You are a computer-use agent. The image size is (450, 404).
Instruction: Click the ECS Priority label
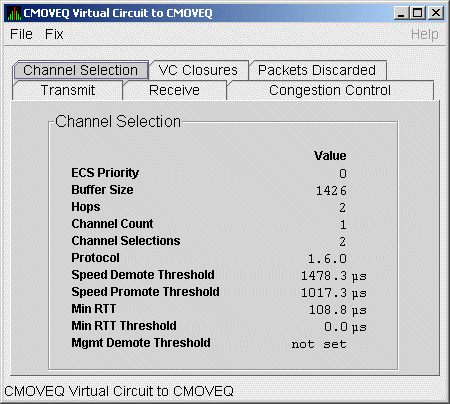pos(105,173)
